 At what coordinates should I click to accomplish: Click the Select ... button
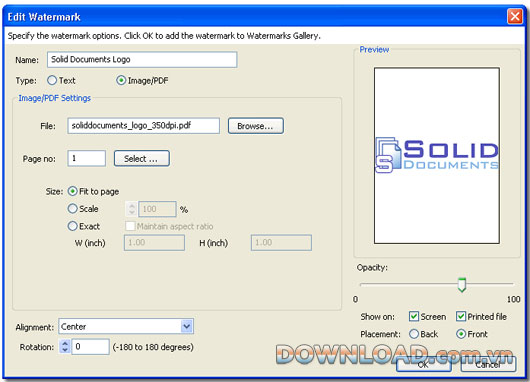pyautogui.click(x=142, y=158)
